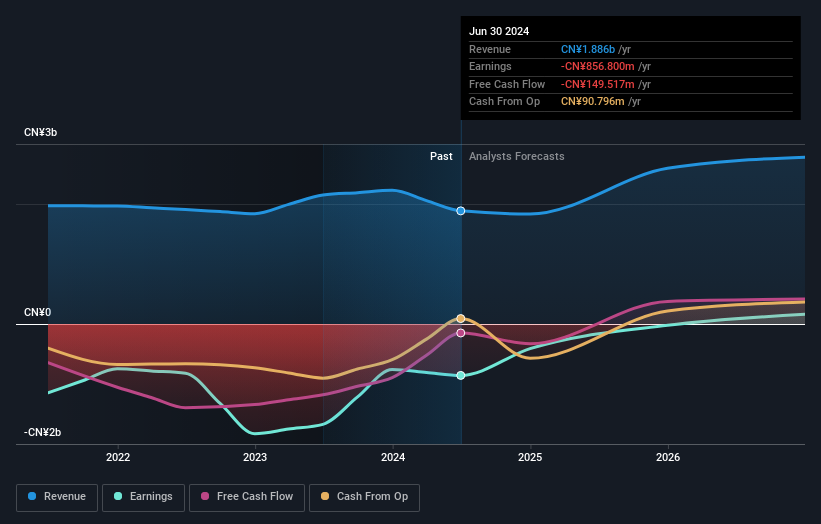Viewport: 821px width, 524px height.
Task: Toggle the Cash From Op legend button
Action: [364, 497]
